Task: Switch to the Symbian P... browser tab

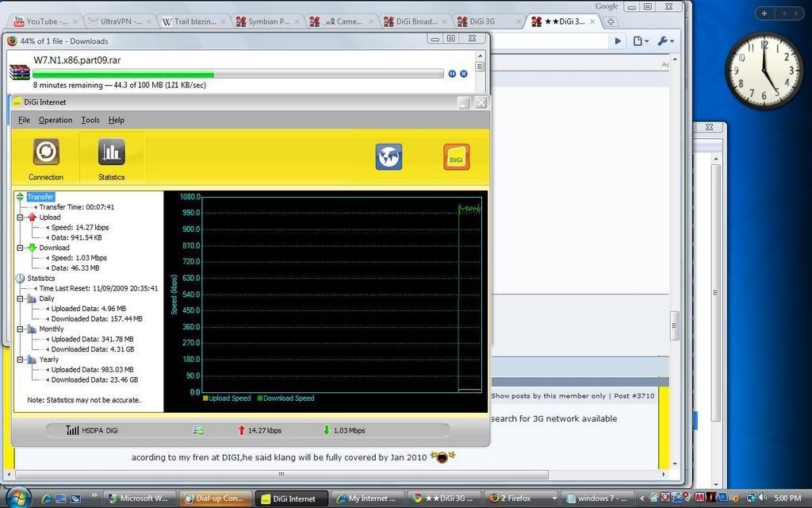Action: click(x=268, y=21)
